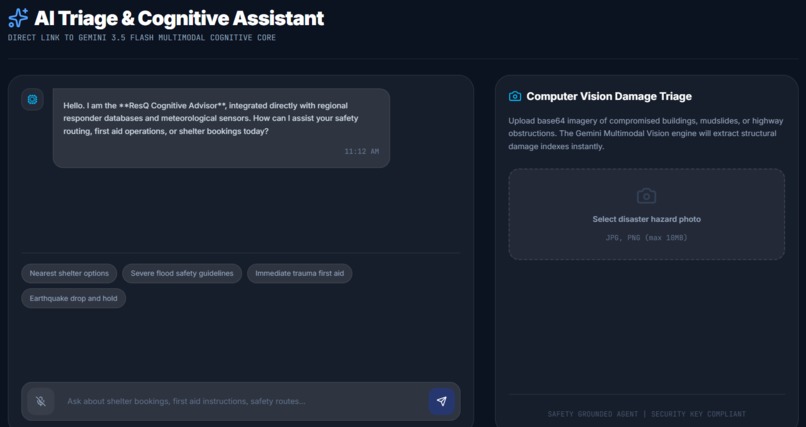Click the AI Triage & Cognitive Assistant heading
806x427 pixels.
(179, 18)
